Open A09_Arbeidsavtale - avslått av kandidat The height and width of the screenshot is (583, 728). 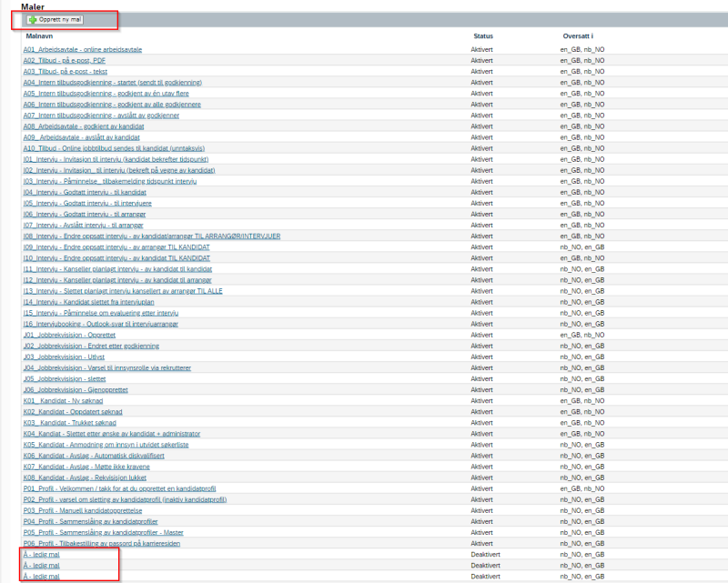[82, 137]
